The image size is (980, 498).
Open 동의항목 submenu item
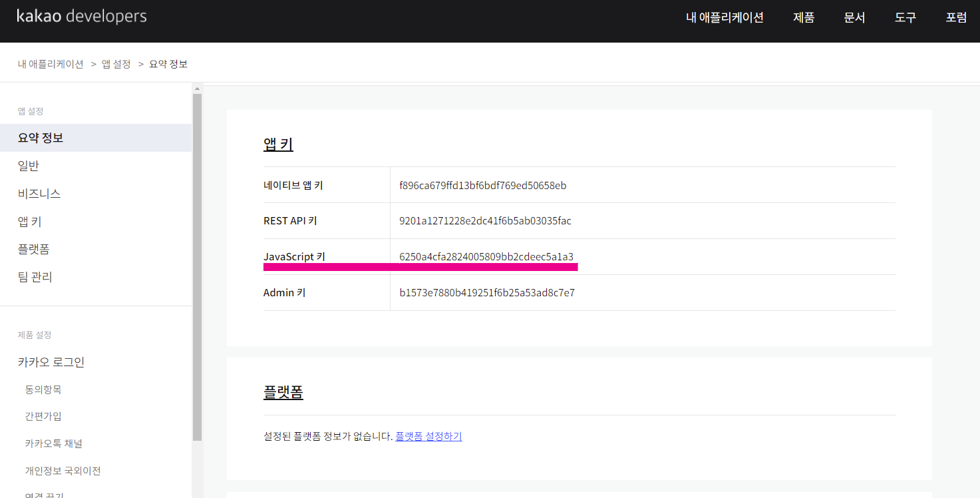[43, 389]
